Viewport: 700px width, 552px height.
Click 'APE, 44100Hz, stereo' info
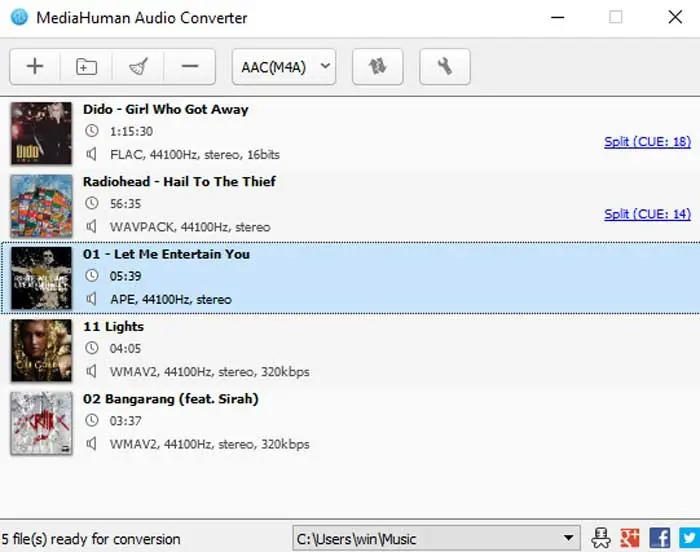[171, 299]
